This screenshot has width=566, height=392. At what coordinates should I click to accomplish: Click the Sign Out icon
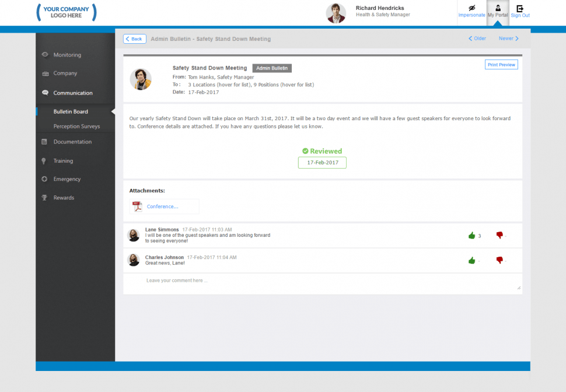(520, 8)
